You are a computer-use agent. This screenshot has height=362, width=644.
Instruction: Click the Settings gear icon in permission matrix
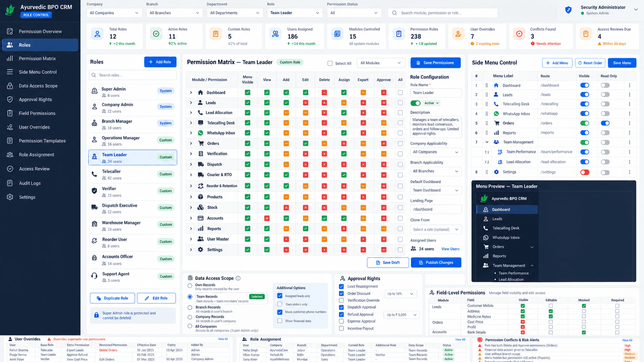pyautogui.click(x=200, y=250)
